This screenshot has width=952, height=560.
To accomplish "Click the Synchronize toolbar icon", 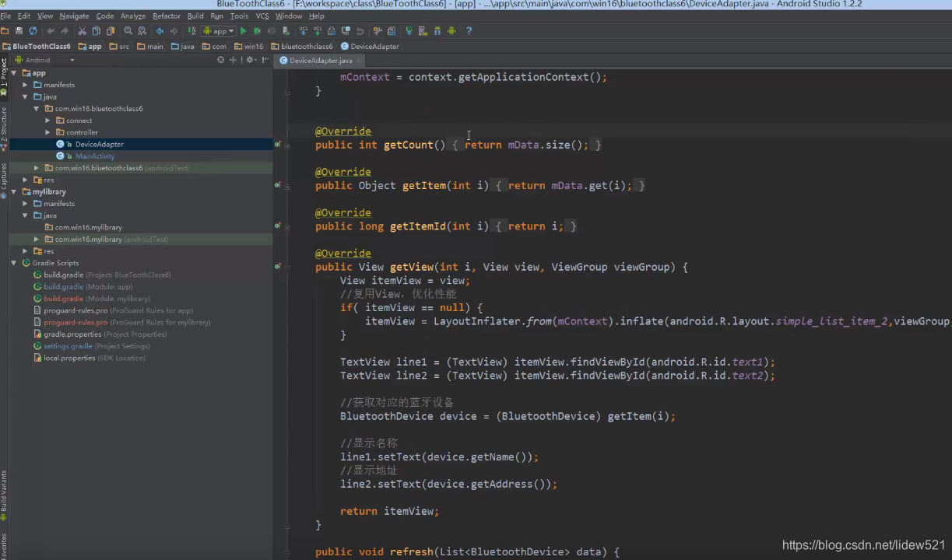I will (33, 31).
